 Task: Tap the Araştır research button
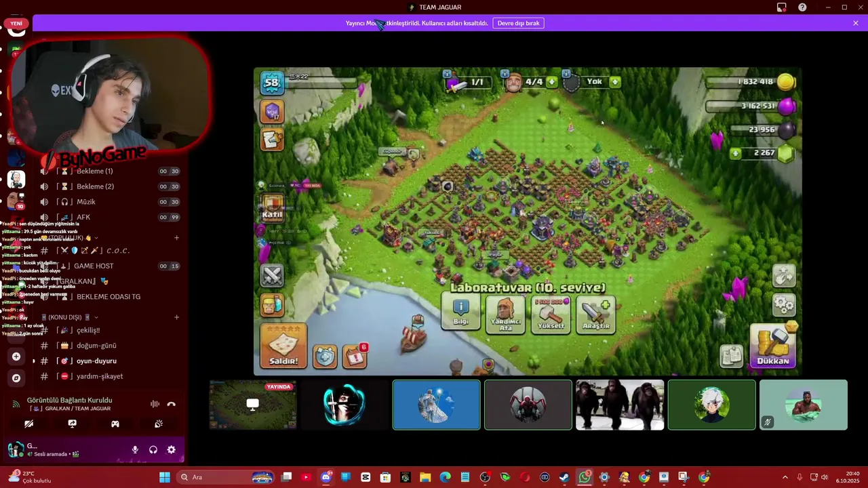(x=595, y=314)
